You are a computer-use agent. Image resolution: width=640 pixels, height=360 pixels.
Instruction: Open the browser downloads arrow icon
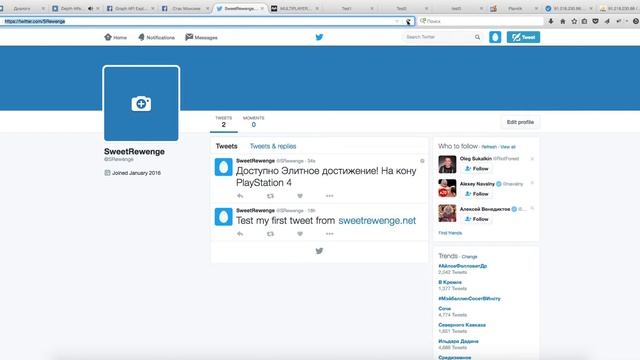point(551,21)
